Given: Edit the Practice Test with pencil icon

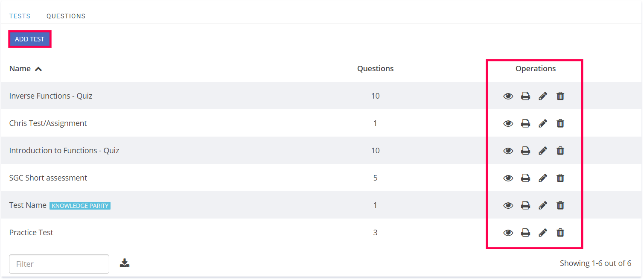Looking at the screenshot, I should (543, 233).
